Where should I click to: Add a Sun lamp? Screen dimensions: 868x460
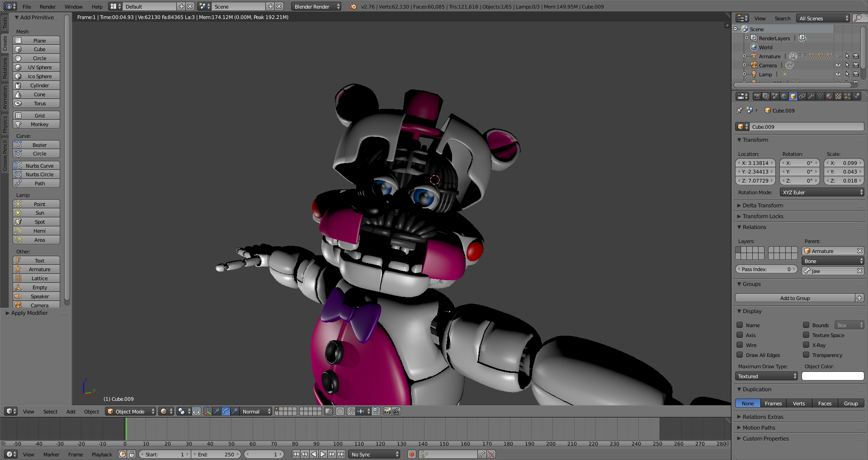point(37,213)
